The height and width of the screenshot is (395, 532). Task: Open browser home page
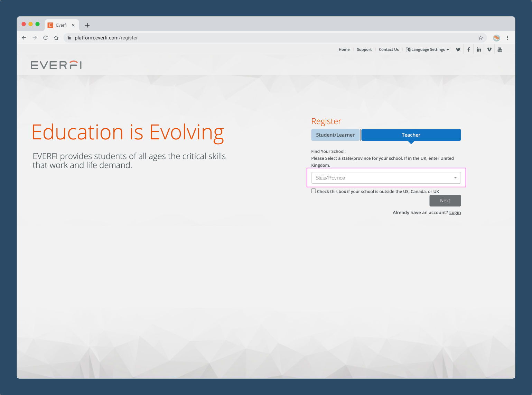[56, 38]
